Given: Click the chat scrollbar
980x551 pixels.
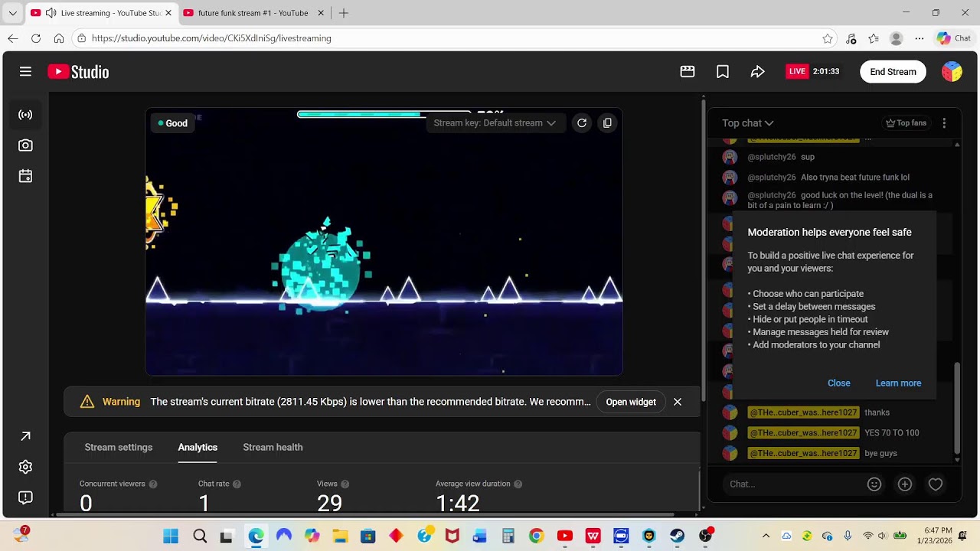Looking at the screenshot, I should point(957,409).
